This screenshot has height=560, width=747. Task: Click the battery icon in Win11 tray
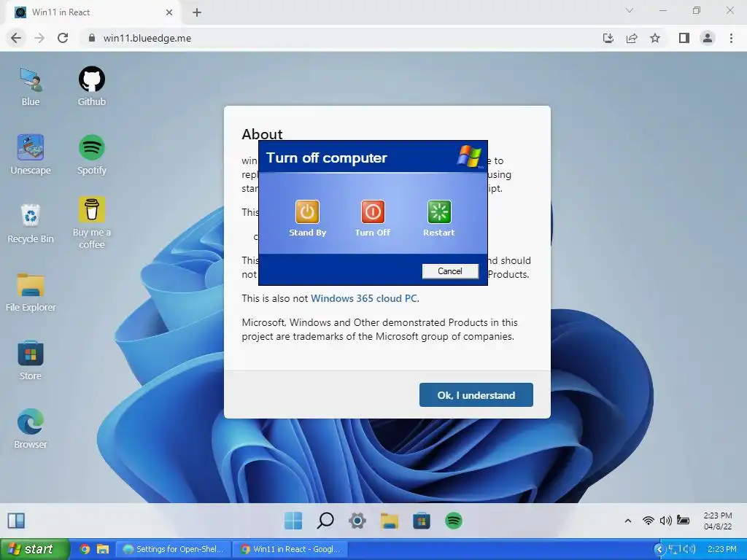[683, 521]
